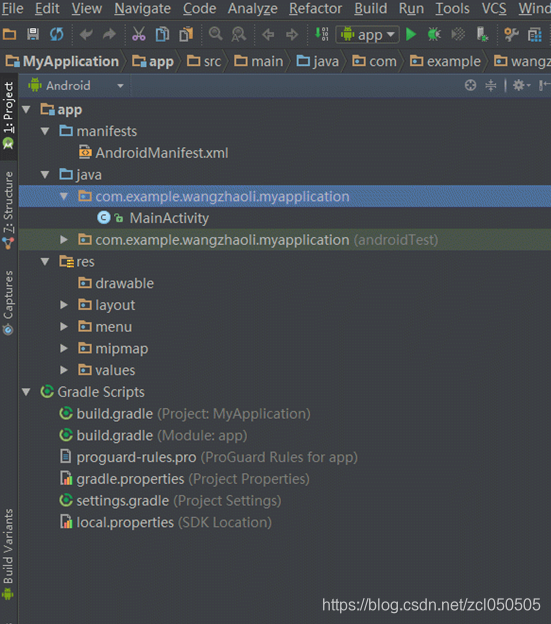This screenshot has width=551, height=624.
Task: Click Scroll from Source target icon
Action: [470, 85]
